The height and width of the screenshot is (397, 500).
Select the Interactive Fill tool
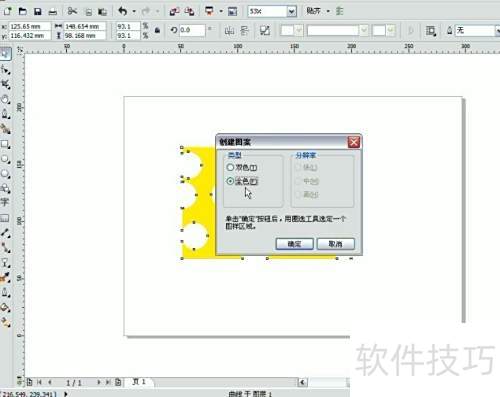(x=5, y=322)
